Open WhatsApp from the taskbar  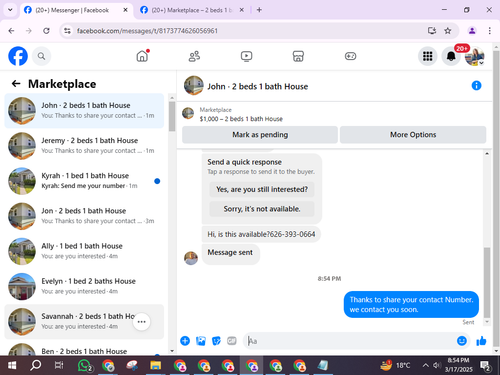(85, 365)
